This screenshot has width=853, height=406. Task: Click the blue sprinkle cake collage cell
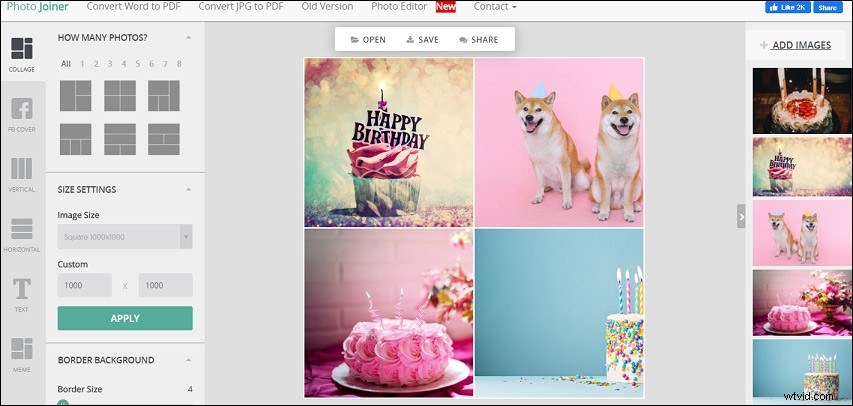tap(559, 313)
